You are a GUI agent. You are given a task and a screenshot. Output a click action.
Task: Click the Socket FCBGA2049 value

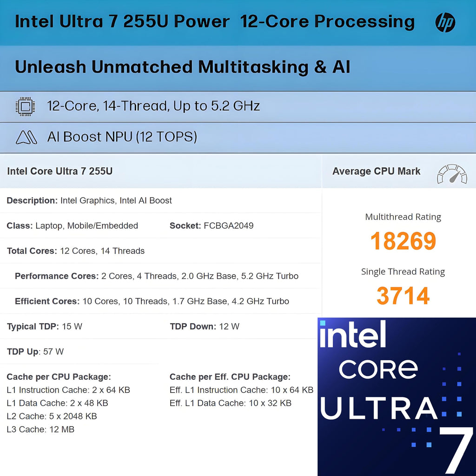(x=212, y=225)
